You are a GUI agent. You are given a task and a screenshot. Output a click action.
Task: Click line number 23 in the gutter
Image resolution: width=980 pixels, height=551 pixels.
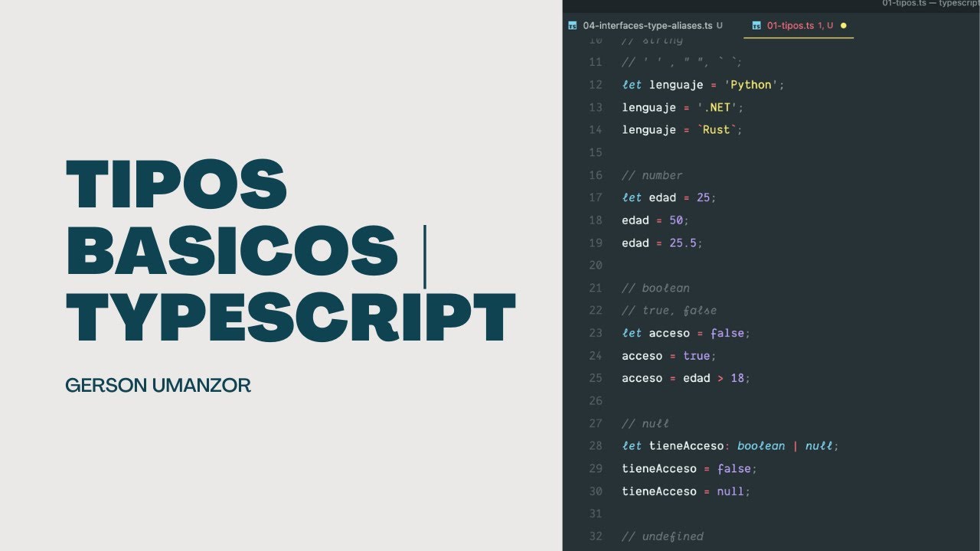pos(596,333)
